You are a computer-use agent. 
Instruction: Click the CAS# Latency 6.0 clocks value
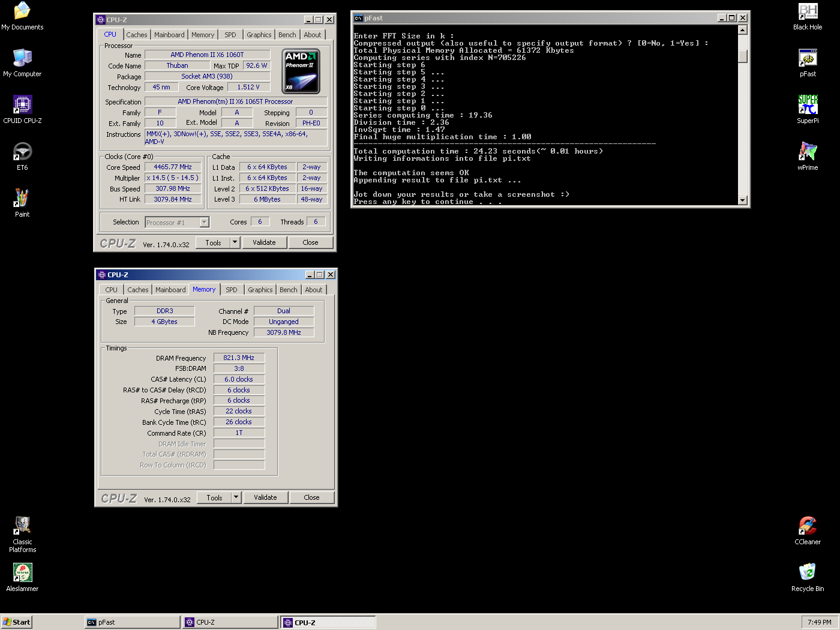point(239,379)
